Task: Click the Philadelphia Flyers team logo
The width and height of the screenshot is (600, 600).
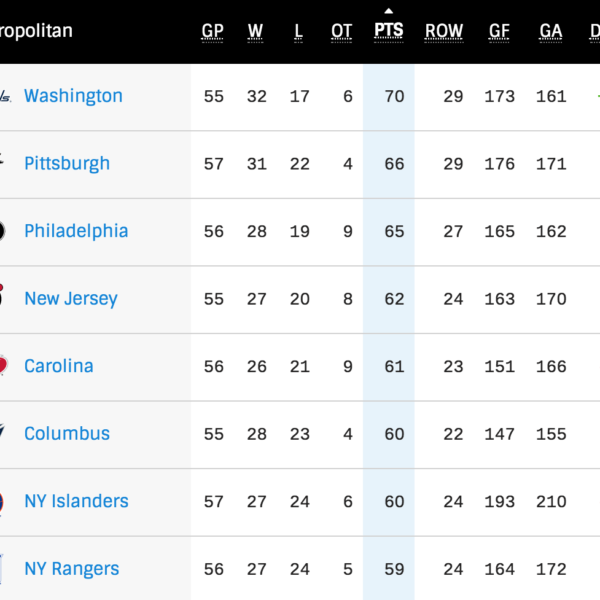Action: (4, 231)
